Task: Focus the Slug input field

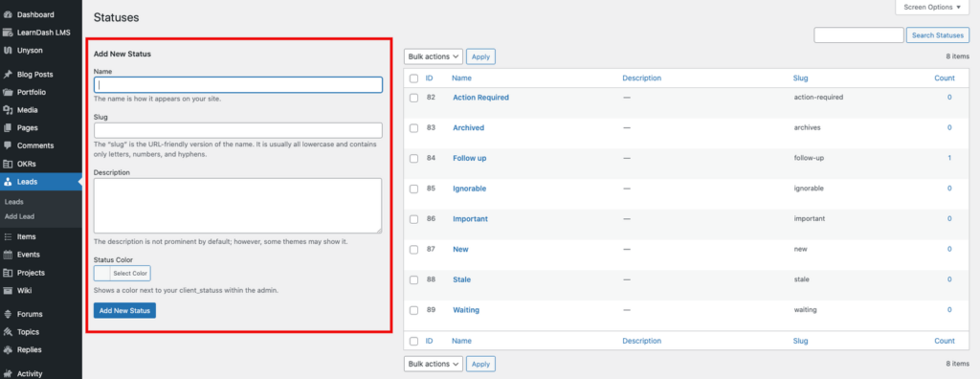Action: [238, 130]
